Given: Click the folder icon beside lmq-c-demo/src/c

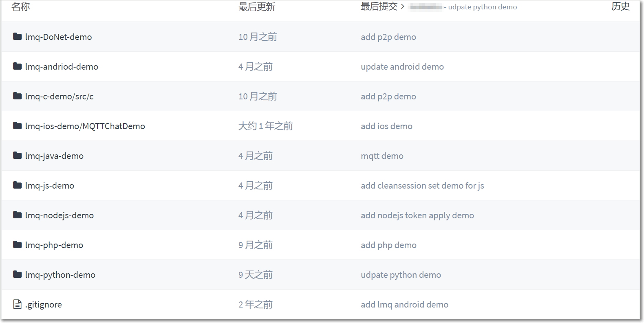Looking at the screenshot, I should 17,96.
